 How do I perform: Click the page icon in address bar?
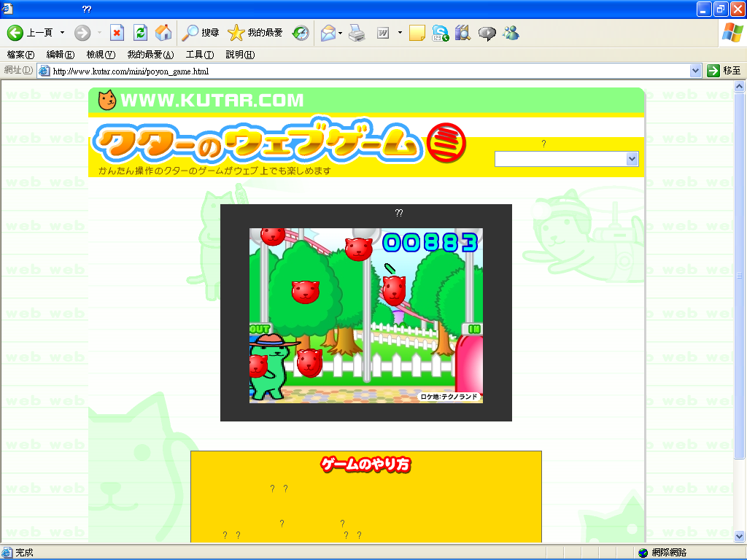44,71
